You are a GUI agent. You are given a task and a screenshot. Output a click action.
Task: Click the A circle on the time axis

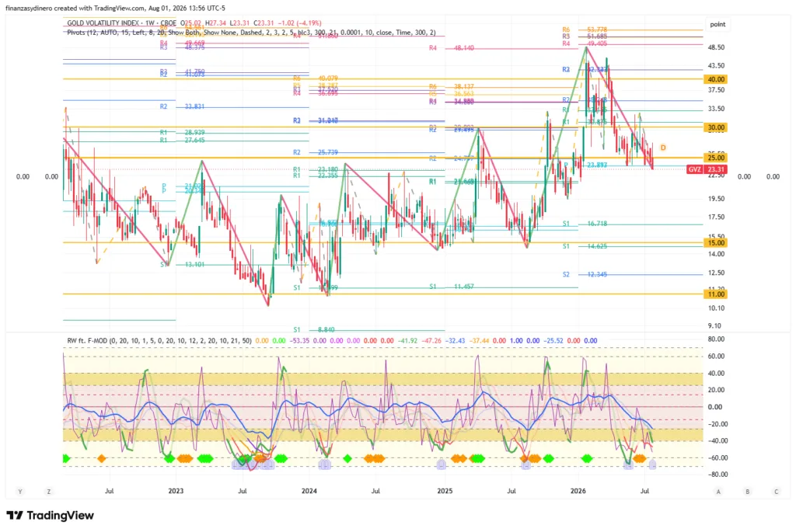pos(718,492)
